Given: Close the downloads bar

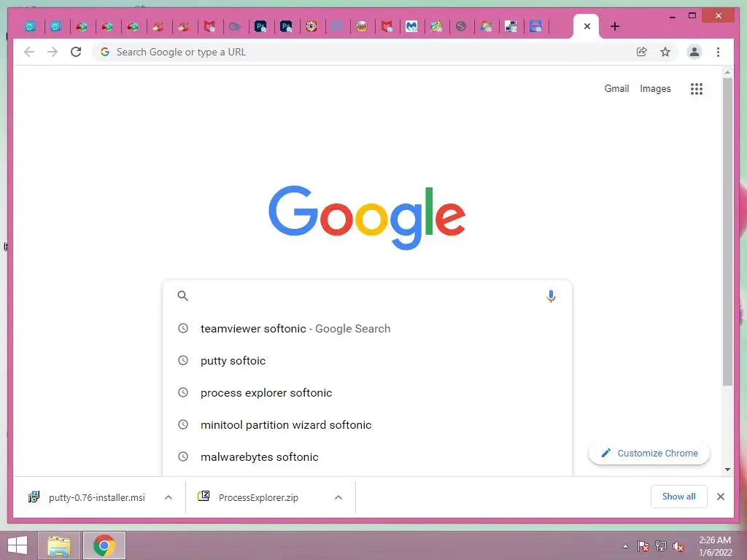Looking at the screenshot, I should (x=720, y=497).
